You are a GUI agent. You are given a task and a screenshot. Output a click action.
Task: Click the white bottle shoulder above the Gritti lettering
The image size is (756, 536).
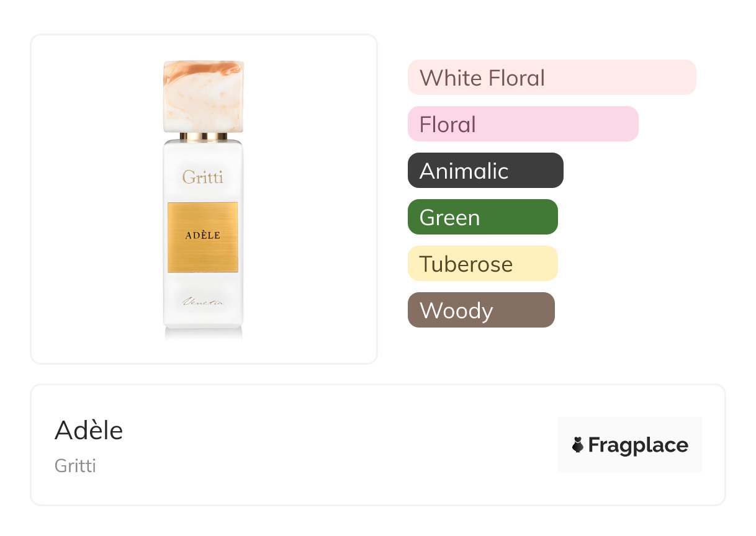[x=203, y=153]
